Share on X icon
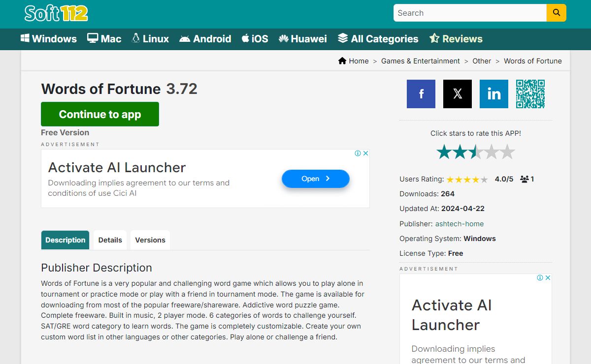The width and height of the screenshot is (591, 364). (x=458, y=94)
